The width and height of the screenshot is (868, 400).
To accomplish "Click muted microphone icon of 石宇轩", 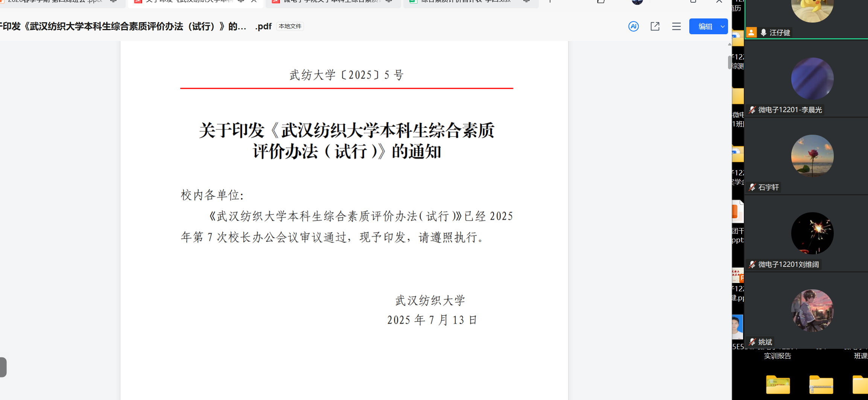I will pyautogui.click(x=752, y=187).
